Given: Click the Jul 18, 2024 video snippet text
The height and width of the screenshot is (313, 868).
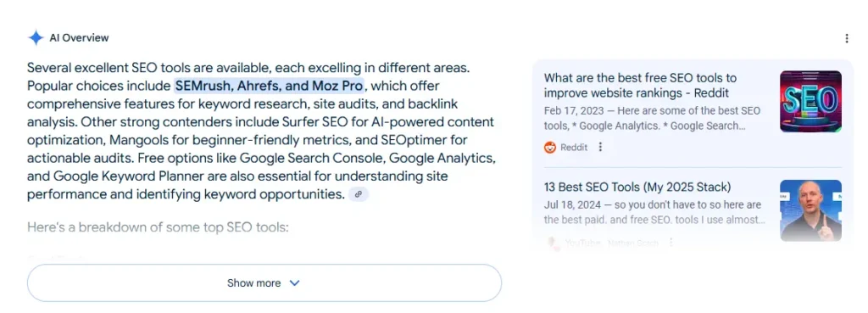Looking at the screenshot, I should click(x=654, y=212).
